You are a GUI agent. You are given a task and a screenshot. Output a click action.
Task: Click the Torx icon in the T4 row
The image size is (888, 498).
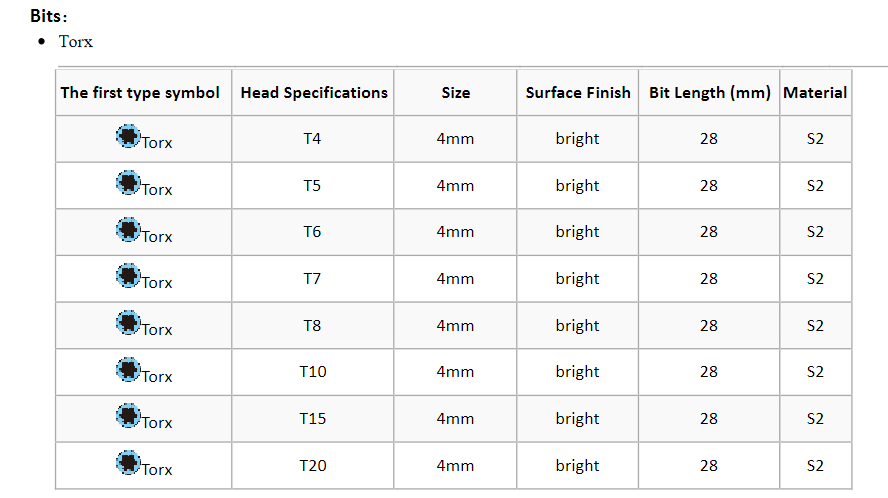(128, 136)
